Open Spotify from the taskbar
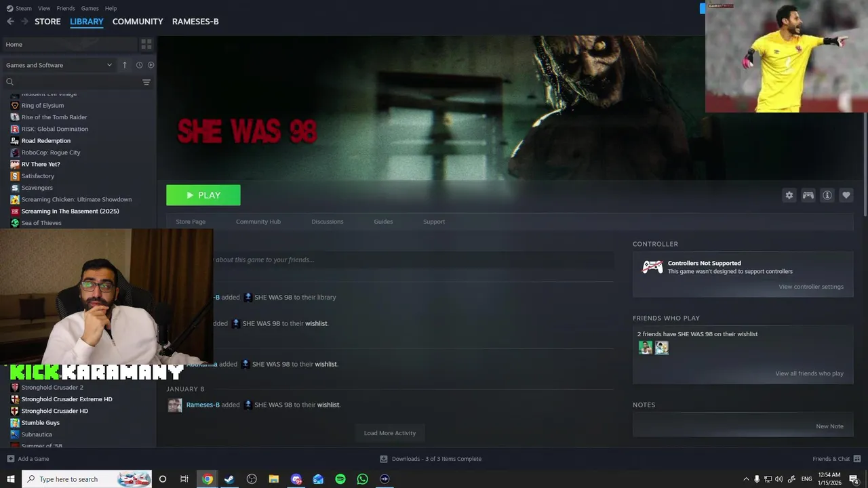The width and height of the screenshot is (868, 488). 340,479
